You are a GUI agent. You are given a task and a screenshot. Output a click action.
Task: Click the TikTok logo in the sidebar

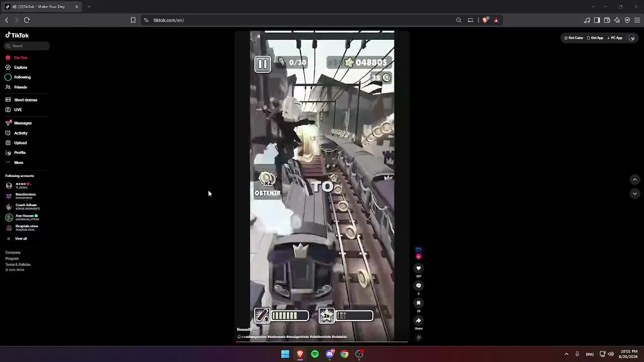pos(17,35)
